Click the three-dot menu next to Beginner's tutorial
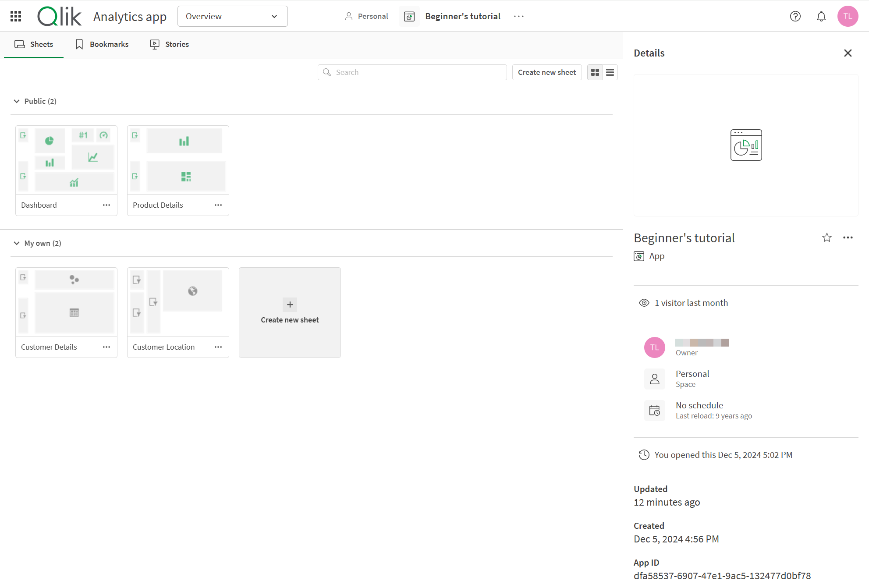 520,16
